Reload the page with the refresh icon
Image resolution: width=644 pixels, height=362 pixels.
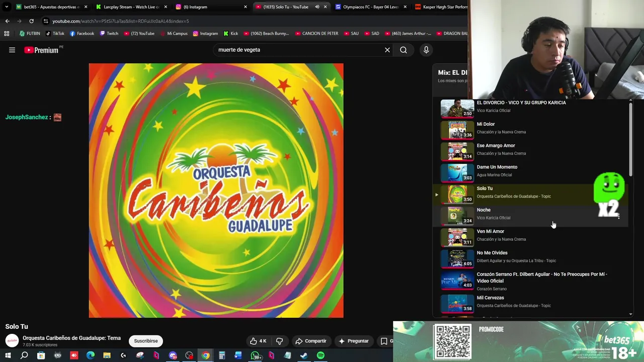point(31,21)
